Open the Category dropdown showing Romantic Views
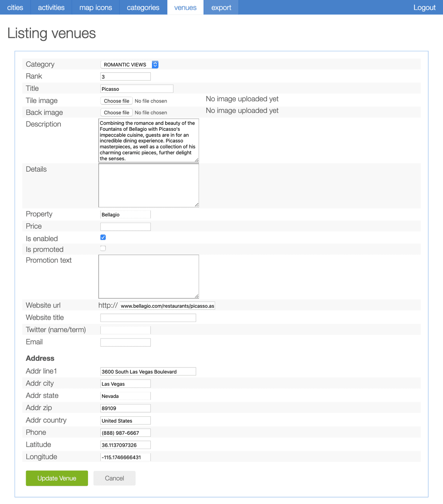 point(129,65)
